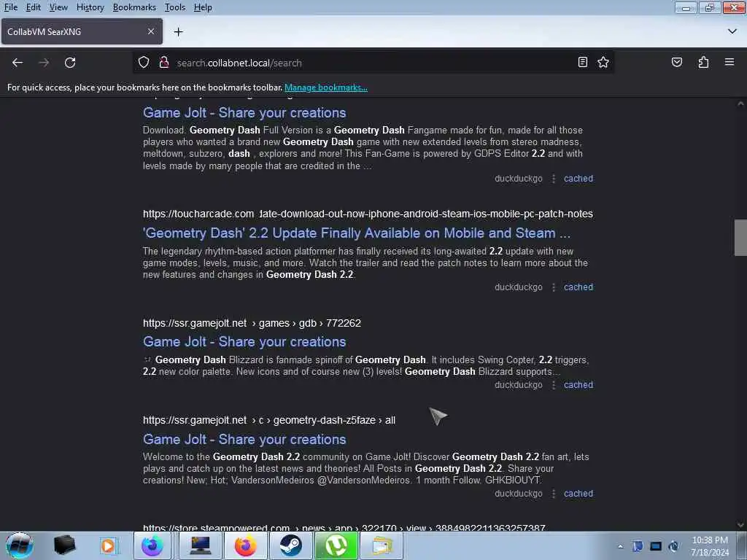747x560 pixels.
Task: Toggle Reader View icon in address bar
Action: [583, 63]
